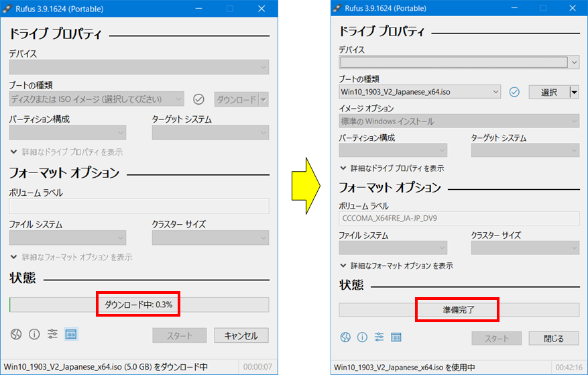Click status text Win10_1903_V2_Japanese_x64.iso (5.0 GB) をダウンロード中
The width and height of the screenshot is (588, 375).
(x=106, y=367)
